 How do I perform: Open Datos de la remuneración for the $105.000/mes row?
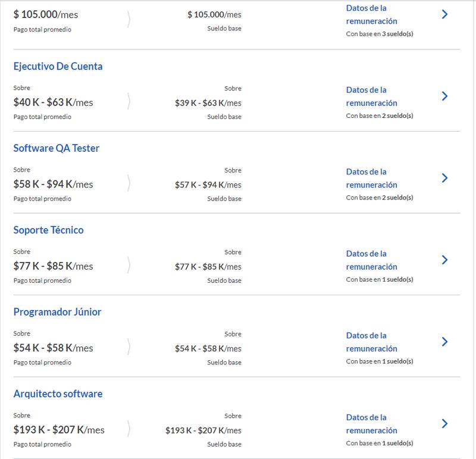click(371, 14)
